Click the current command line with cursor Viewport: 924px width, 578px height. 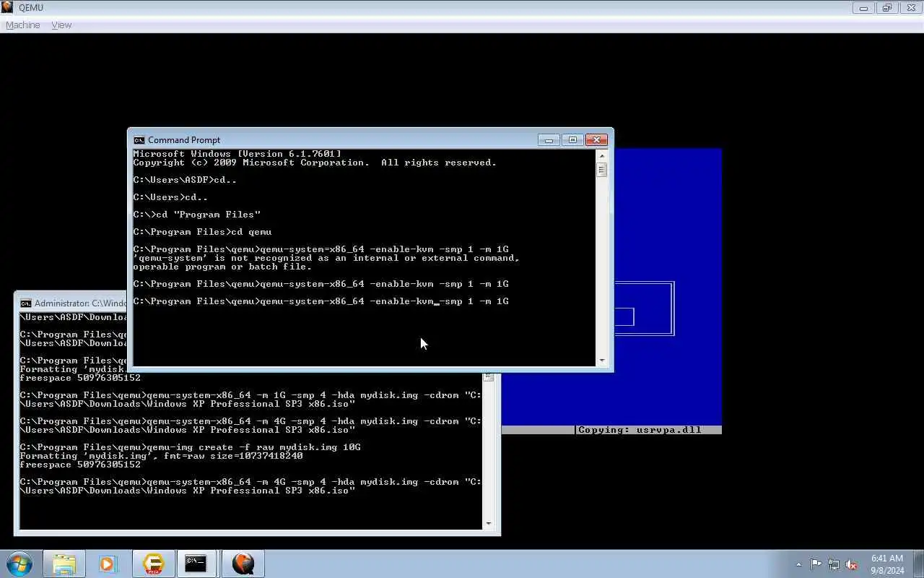click(321, 301)
